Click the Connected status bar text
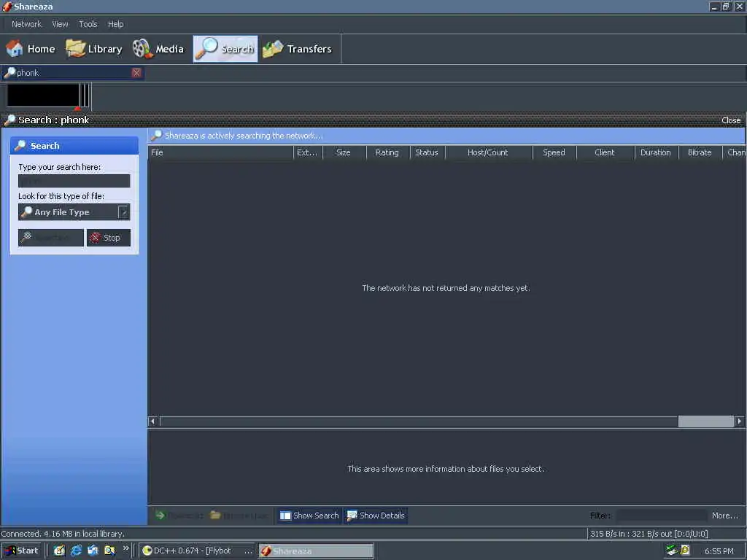Viewport: 747px width, 560px height. 63,534
